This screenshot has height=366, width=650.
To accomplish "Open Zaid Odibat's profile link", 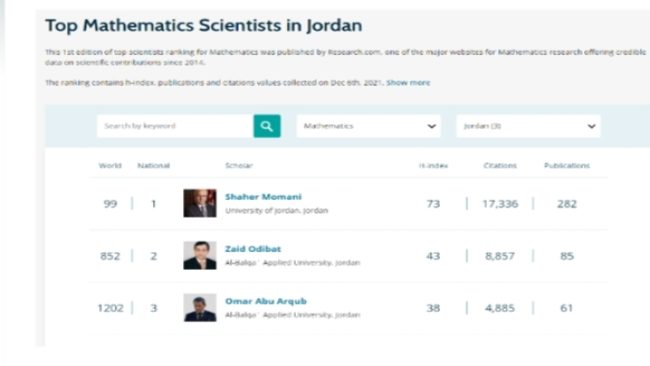I will pos(253,249).
